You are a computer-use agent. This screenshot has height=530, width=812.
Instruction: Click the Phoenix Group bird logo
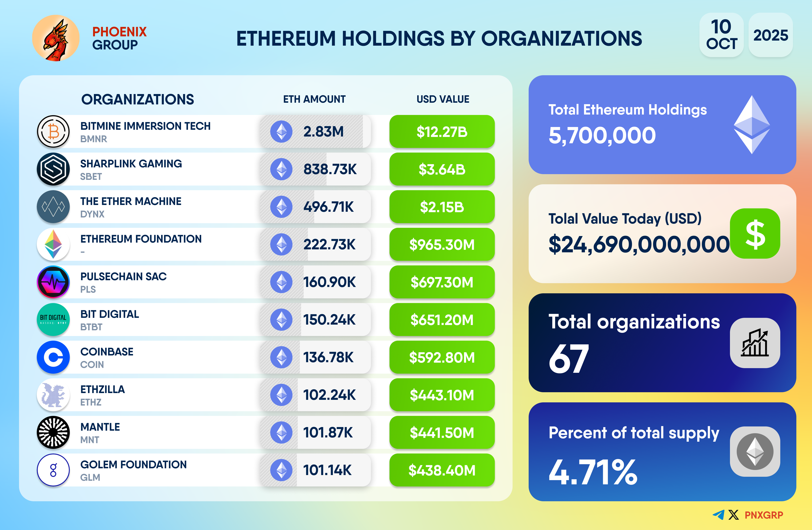coord(56,38)
